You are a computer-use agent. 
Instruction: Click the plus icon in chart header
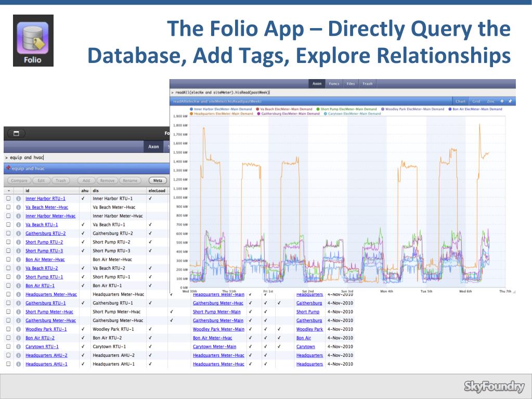click(502, 101)
